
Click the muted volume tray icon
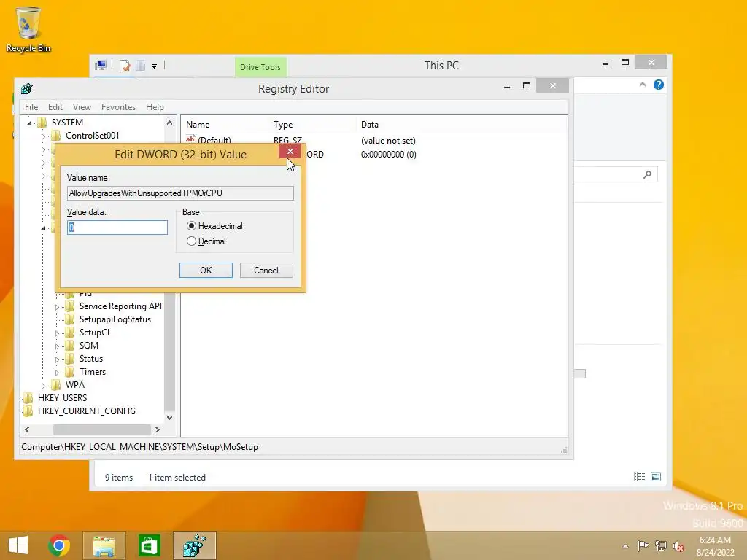tap(678, 546)
